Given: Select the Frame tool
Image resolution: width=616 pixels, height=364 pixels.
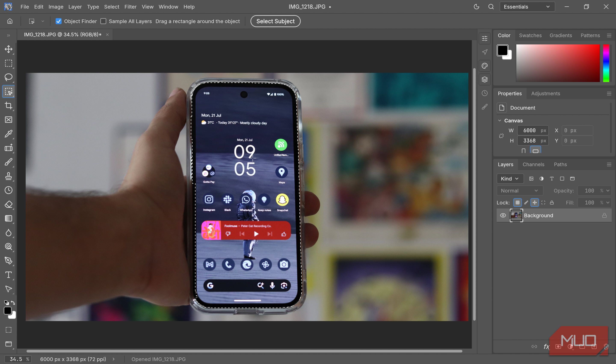Looking at the screenshot, I should click(x=9, y=120).
